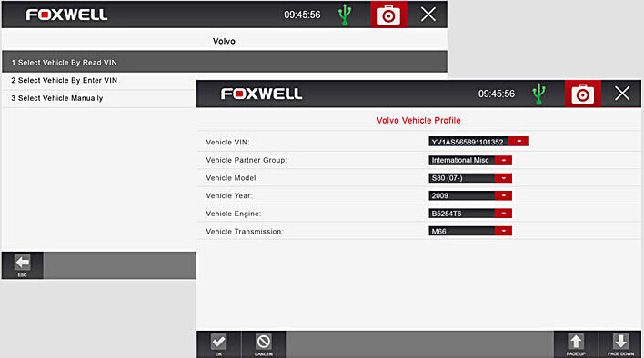
Task: Open the Vehicle Model dropdown arrow
Action: [504, 178]
